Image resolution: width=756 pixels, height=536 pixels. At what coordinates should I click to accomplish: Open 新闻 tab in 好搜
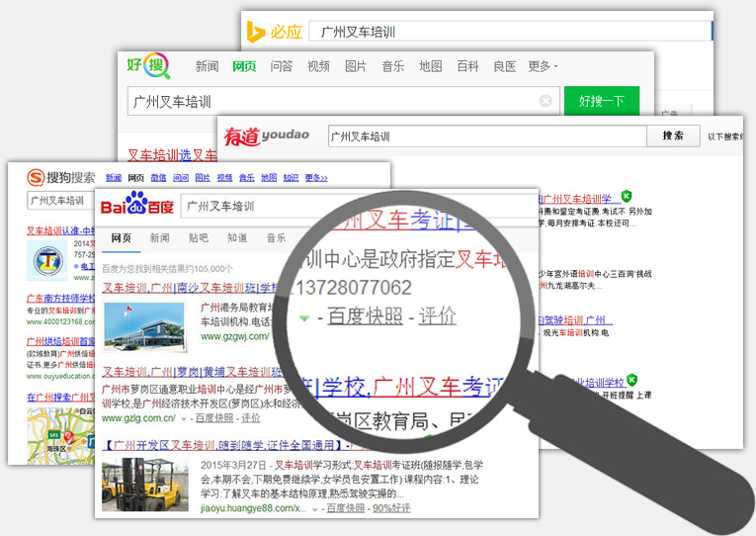[x=207, y=66]
